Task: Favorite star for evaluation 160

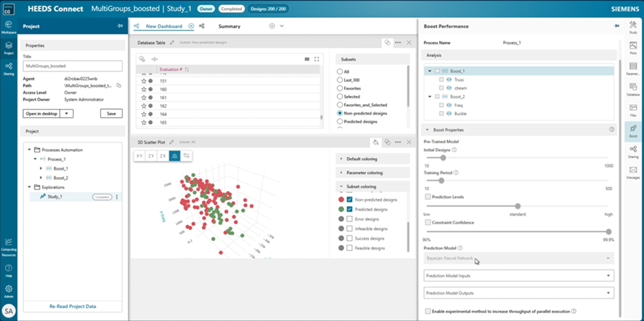Action: tap(144, 90)
